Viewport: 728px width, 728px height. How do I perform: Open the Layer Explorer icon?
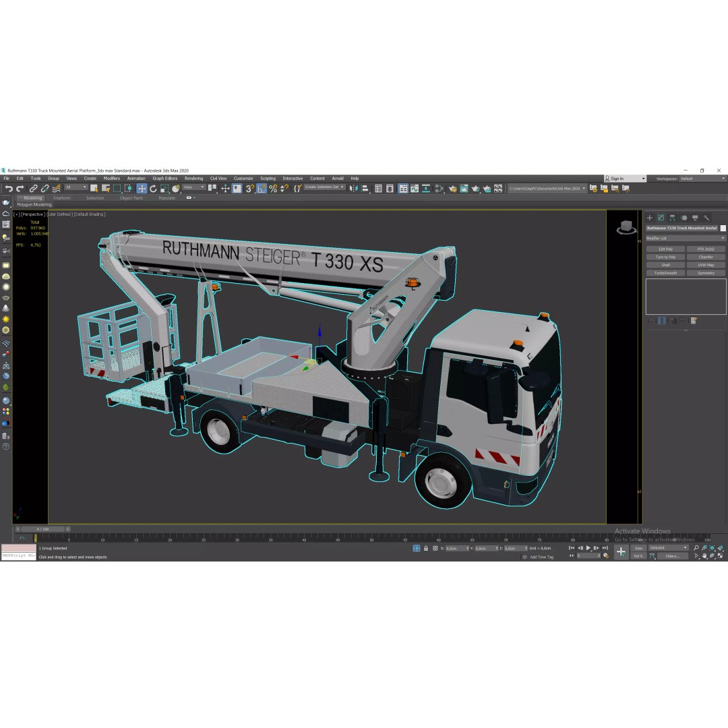click(x=390, y=189)
